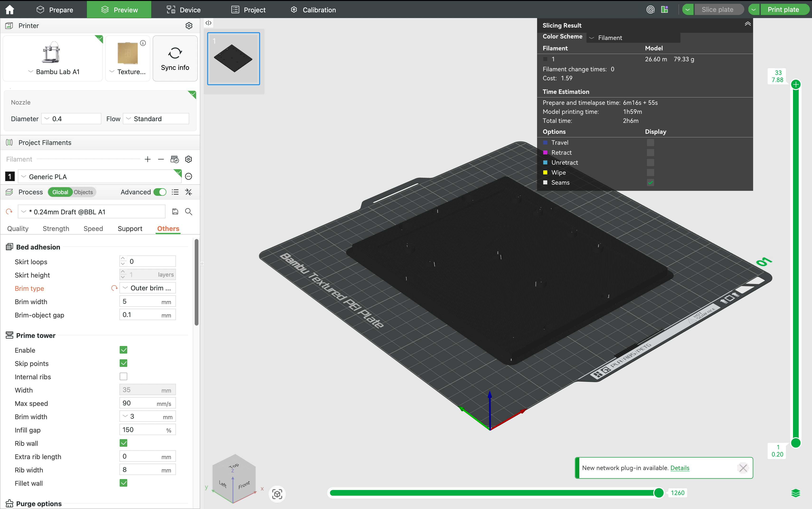Screen dimensions: 812x509
Task: Collapse the sidebar panel toggle icon
Action: [208, 23]
